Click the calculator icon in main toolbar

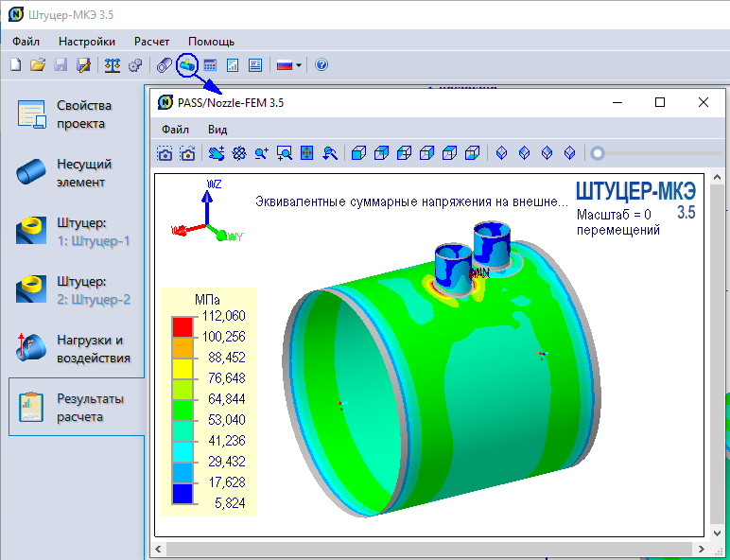pos(210,64)
